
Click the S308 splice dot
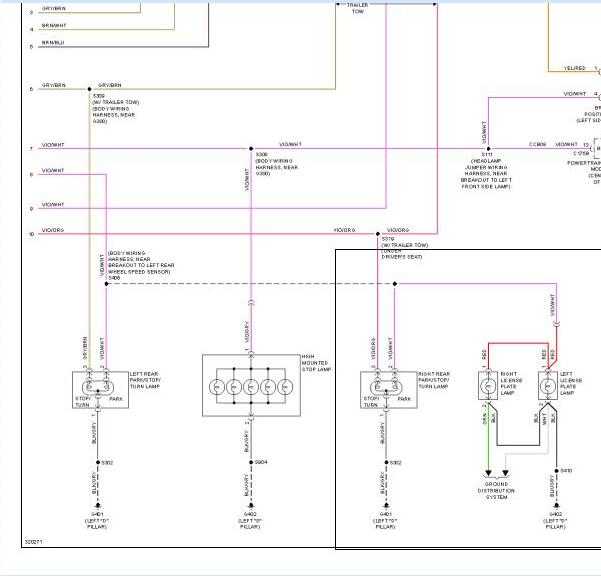click(x=251, y=149)
